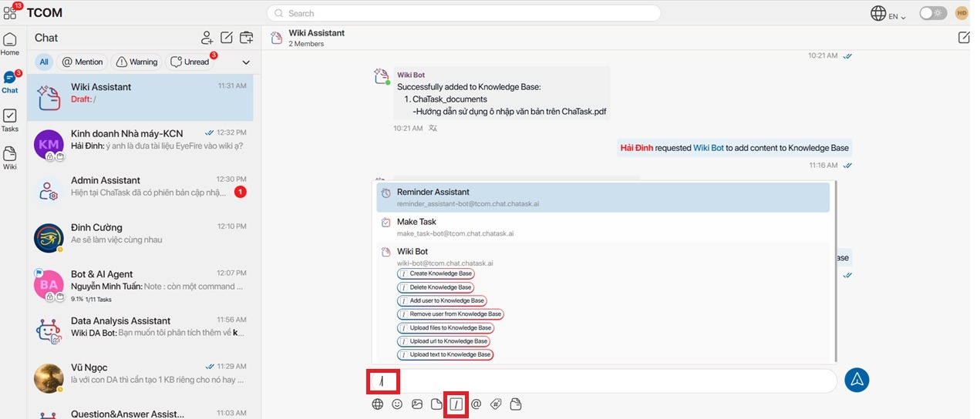Image resolution: width=980 pixels, height=419 pixels.
Task: Click the compose new chat icon
Action: (227, 38)
